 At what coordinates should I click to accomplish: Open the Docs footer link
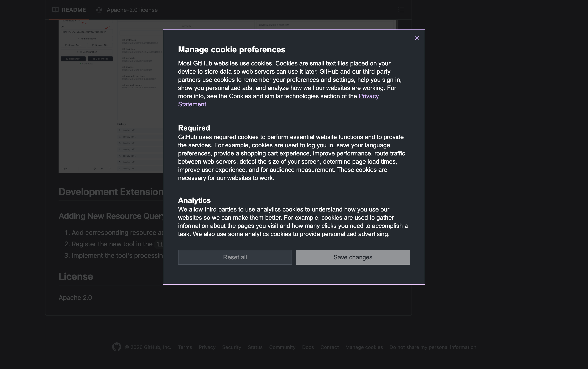coord(308,347)
